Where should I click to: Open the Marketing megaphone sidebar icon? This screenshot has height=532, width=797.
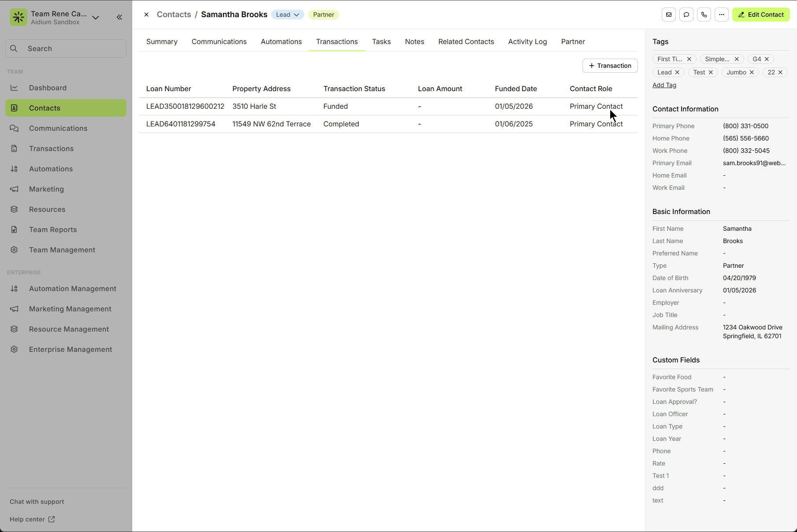pos(14,189)
